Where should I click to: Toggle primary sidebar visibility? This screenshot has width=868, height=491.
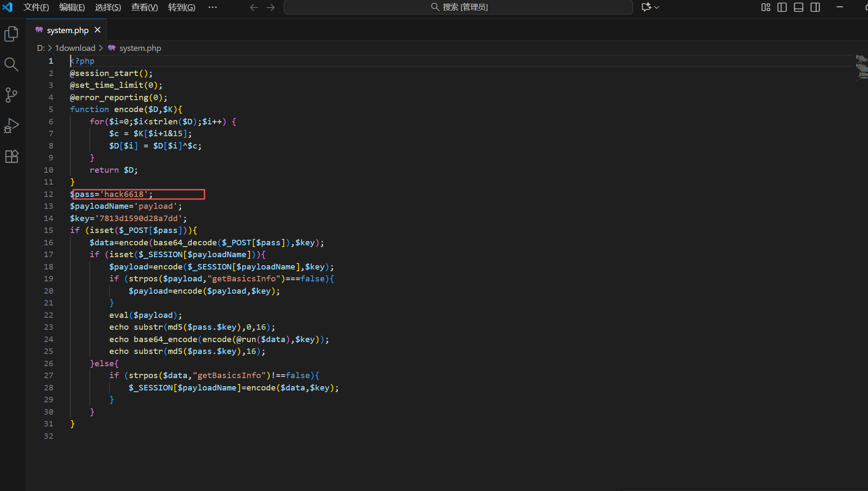pyautogui.click(x=782, y=7)
